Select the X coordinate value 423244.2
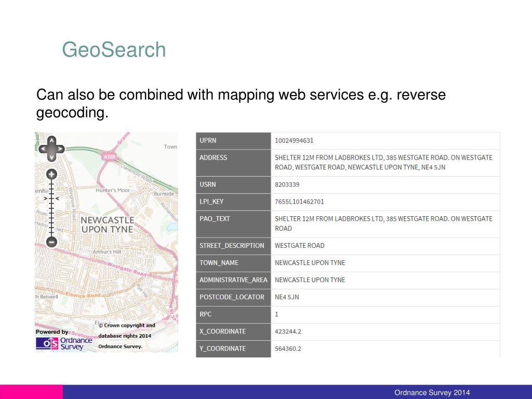Screen dimensions: 532x399 (288, 331)
